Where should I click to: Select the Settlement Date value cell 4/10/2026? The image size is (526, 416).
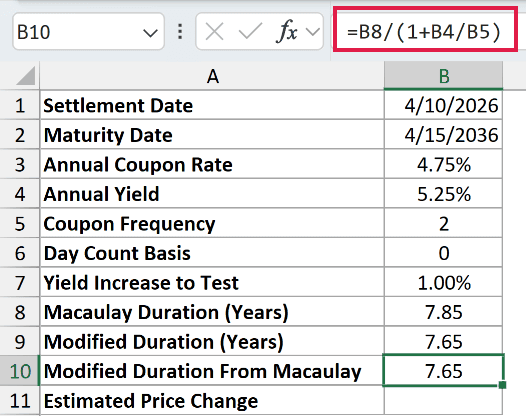443,105
